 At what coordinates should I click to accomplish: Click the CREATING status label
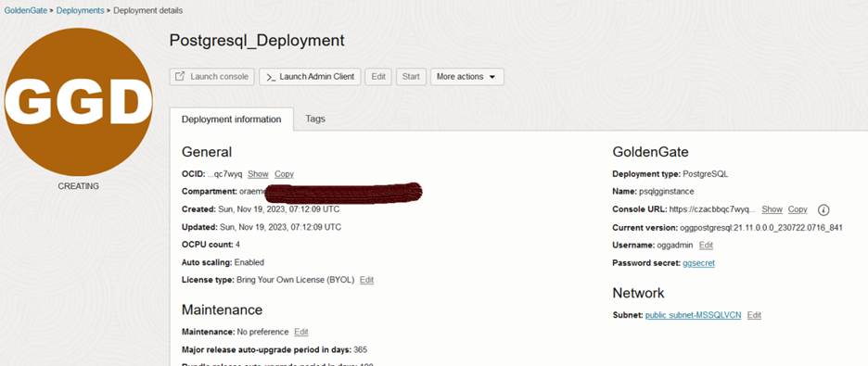point(78,186)
